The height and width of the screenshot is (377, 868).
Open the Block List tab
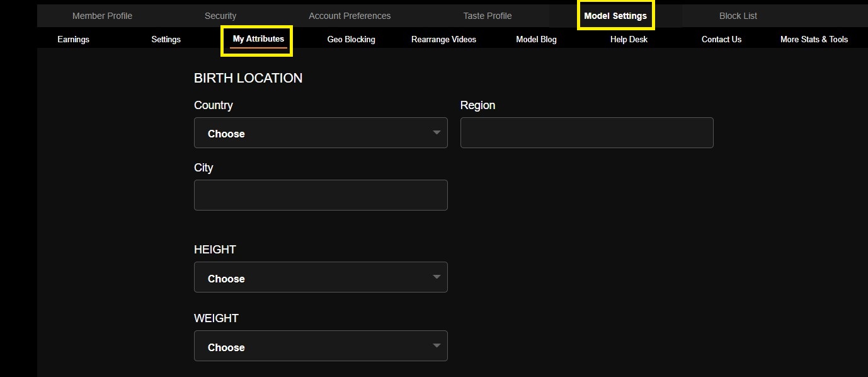[738, 16]
